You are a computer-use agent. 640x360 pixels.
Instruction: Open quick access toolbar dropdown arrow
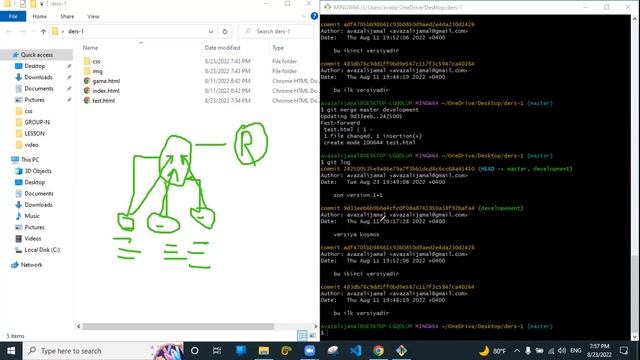[42, 4]
